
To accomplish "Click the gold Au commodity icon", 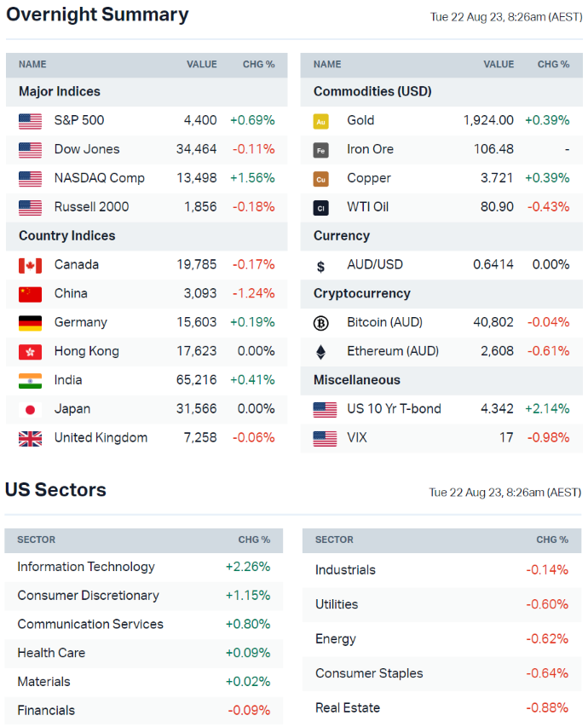I will [x=321, y=121].
